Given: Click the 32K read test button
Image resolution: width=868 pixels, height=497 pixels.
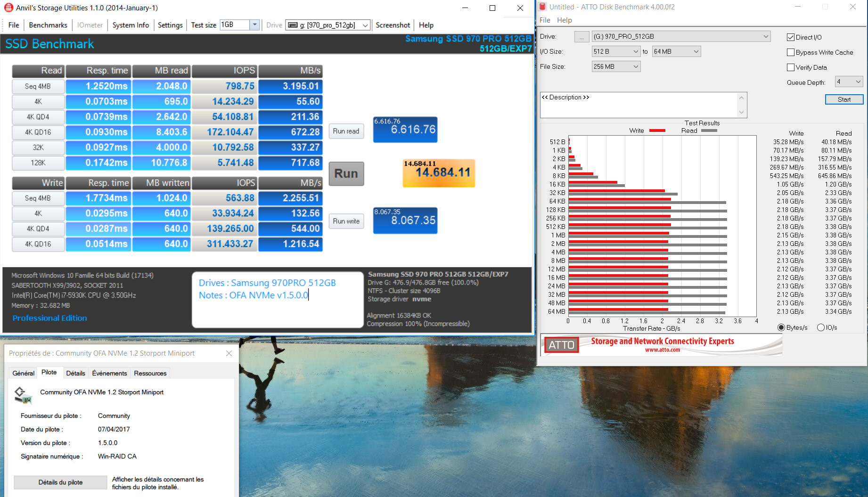Looking at the screenshot, I should [x=38, y=147].
